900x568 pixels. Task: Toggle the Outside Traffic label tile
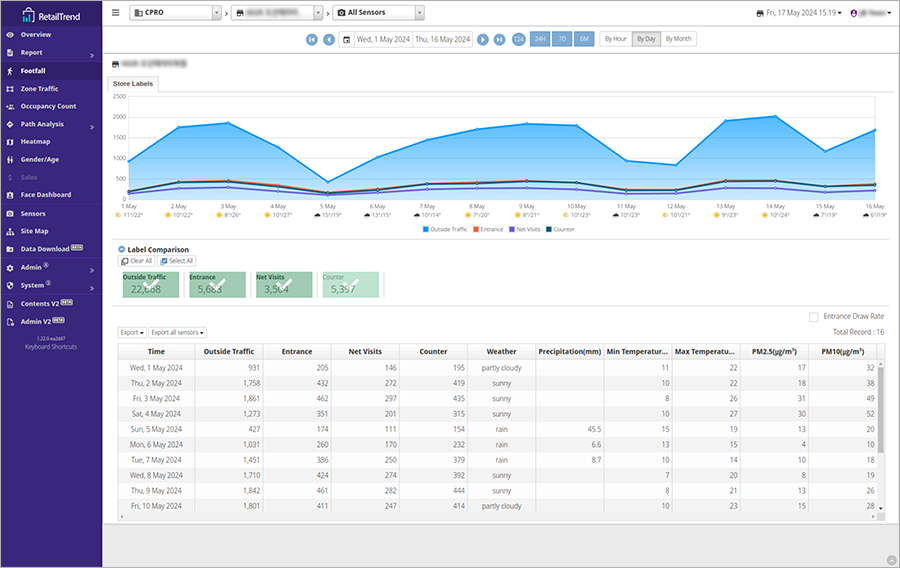(x=150, y=285)
